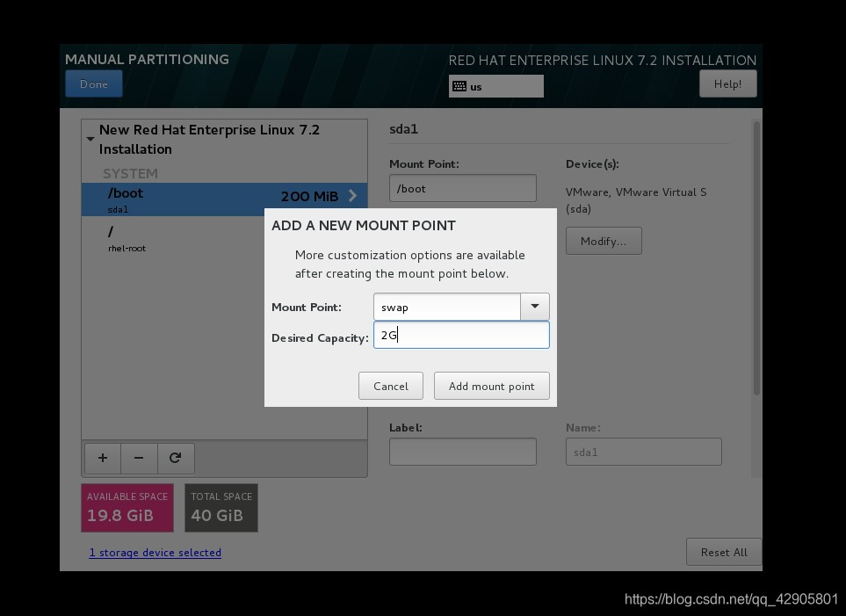The height and width of the screenshot is (616, 846).
Task: Click the Modify... devices button
Action: (x=604, y=241)
